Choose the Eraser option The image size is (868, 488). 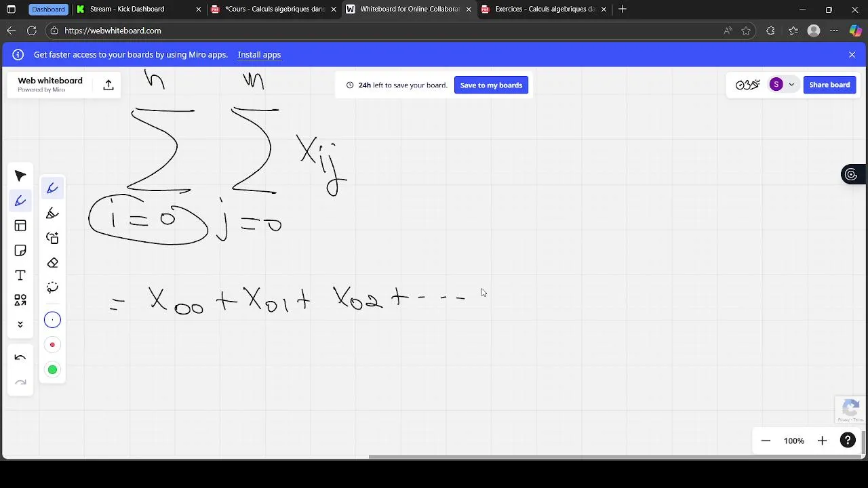pyautogui.click(x=52, y=263)
